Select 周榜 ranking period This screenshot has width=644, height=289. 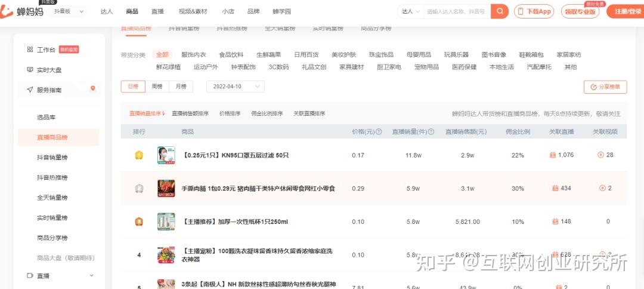click(x=157, y=87)
